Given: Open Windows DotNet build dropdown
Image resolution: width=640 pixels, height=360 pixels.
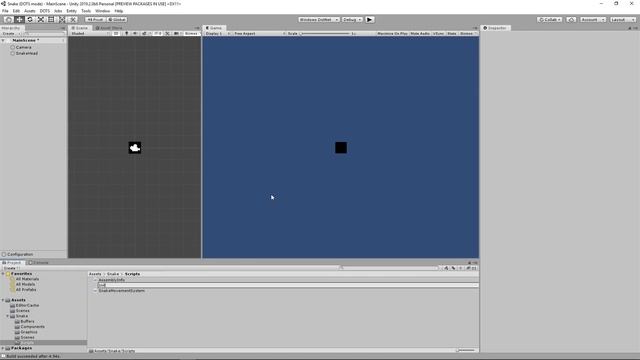Looking at the screenshot, I should coord(318,20).
